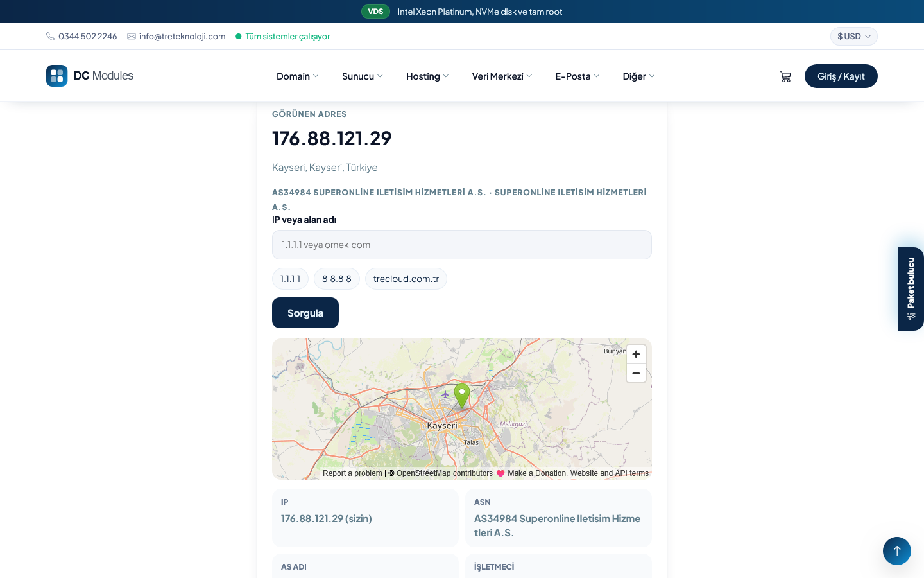Viewport: 924px width, 578px height.
Task: Open the OpenStreetMap contributors link
Action: [445, 473]
